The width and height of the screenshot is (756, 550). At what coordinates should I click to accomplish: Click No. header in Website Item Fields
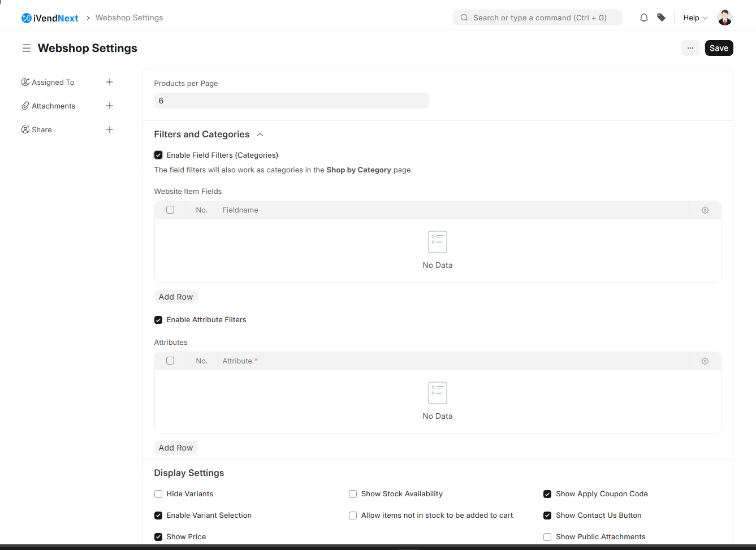(202, 210)
